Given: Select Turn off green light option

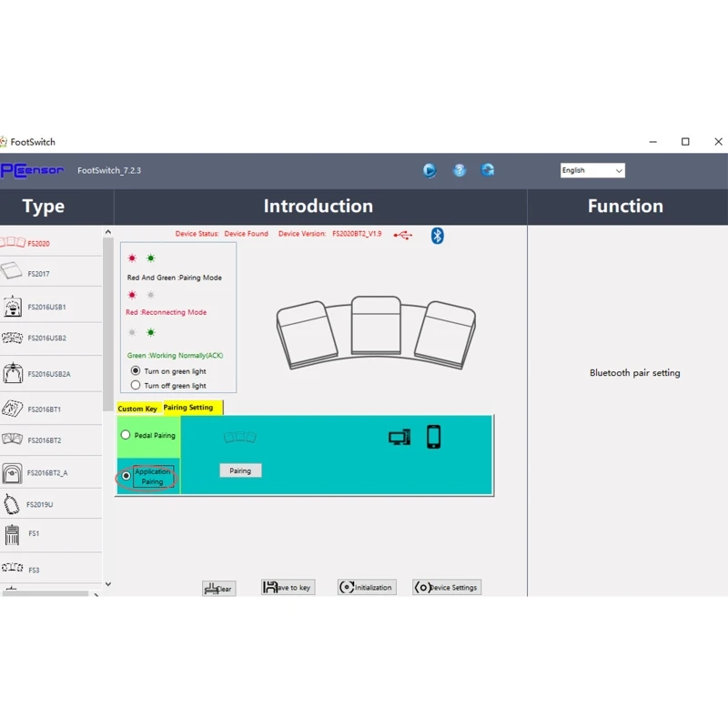Looking at the screenshot, I should 169,385.
